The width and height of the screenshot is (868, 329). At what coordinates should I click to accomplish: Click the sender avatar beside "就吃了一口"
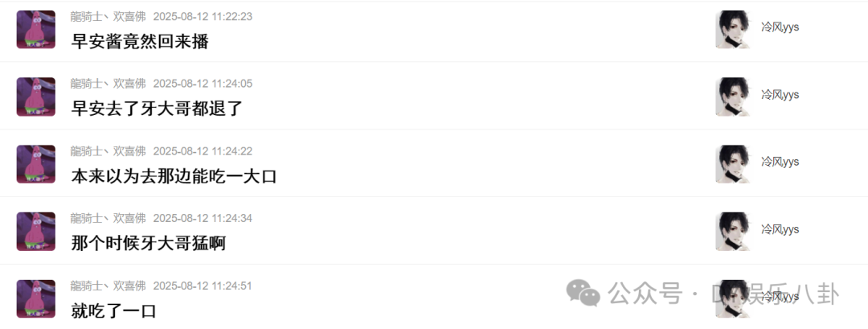pyautogui.click(x=36, y=299)
